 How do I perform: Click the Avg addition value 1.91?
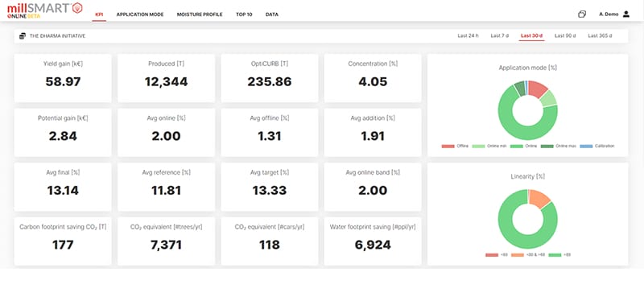(373, 136)
